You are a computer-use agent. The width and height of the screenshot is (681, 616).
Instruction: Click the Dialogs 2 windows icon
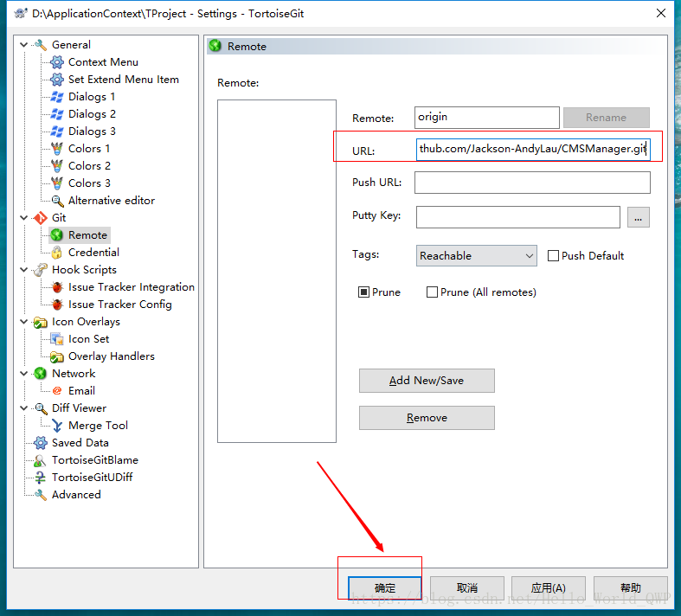pos(57,114)
